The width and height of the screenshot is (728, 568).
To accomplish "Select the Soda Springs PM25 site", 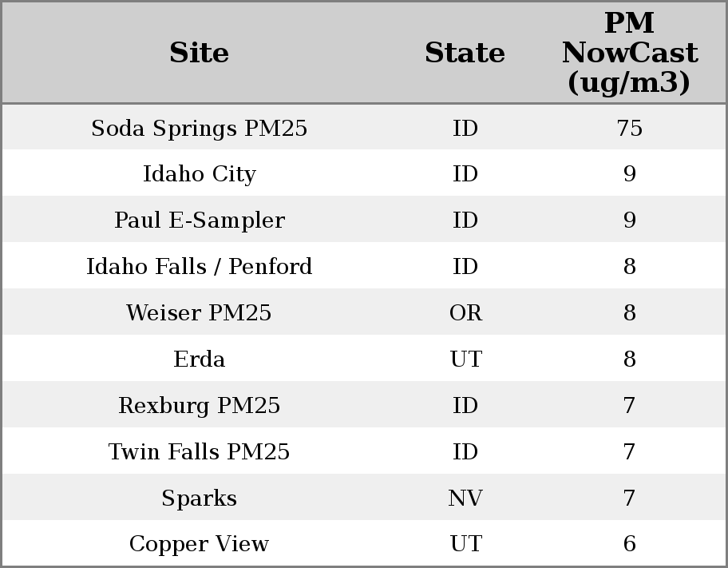I will (x=199, y=129).
